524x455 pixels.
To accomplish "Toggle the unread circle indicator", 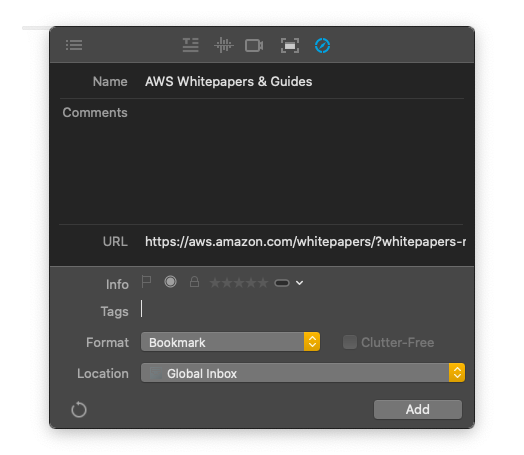I will coord(170,282).
